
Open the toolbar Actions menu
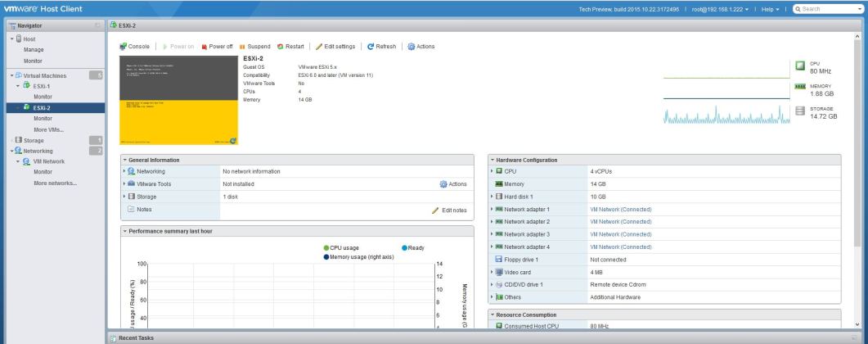[421, 47]
